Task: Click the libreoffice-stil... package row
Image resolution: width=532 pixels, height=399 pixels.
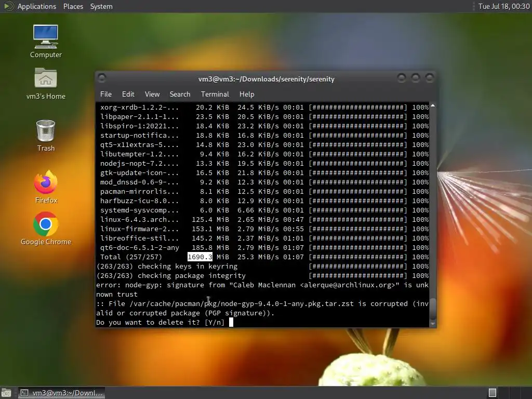Action: tap(264, 238)
